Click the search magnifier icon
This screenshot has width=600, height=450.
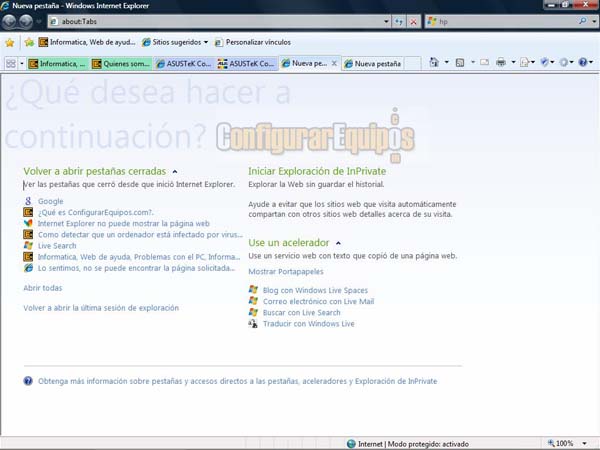pos(583,21)
